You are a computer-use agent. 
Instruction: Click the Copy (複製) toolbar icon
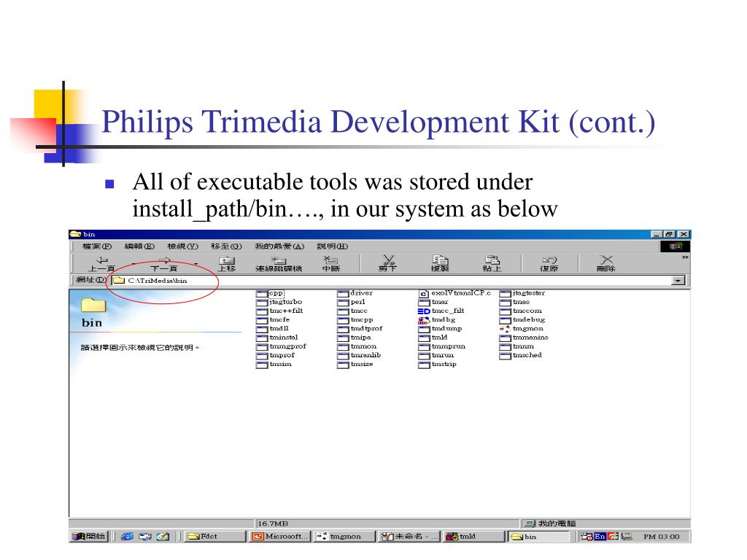[440, 263]
